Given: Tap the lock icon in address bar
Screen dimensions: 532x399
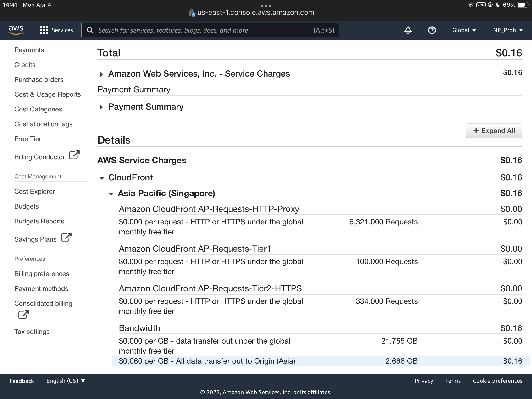Looking at the screenshot, I should pos(192,13).
